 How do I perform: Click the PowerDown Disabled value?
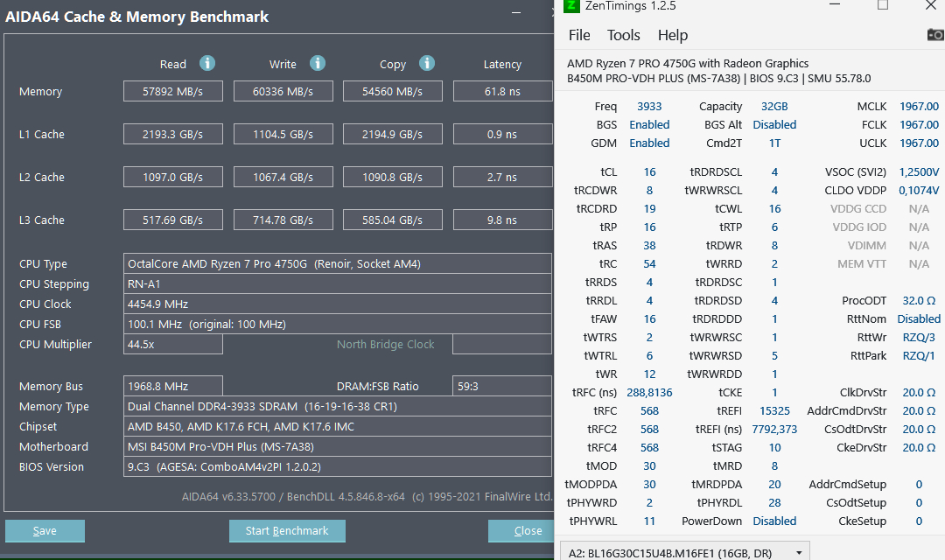pos(774,521)
